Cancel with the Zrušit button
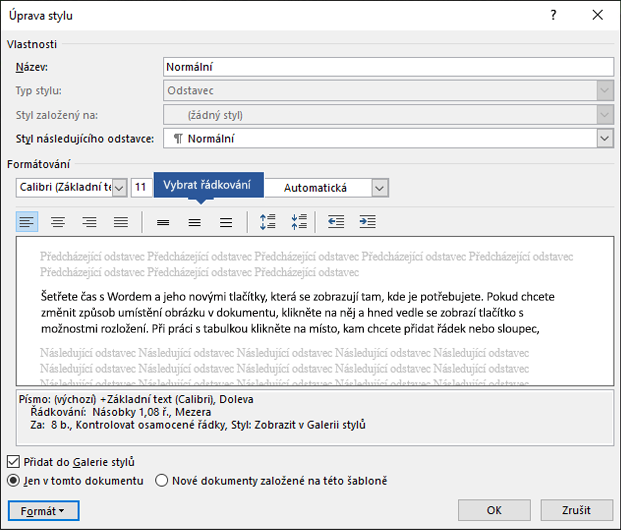This screenshot has height=530, width=621. 576,510
